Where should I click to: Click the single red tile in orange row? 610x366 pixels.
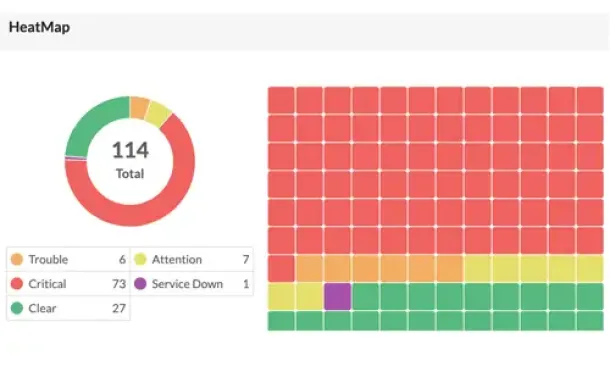click(281, 268)
